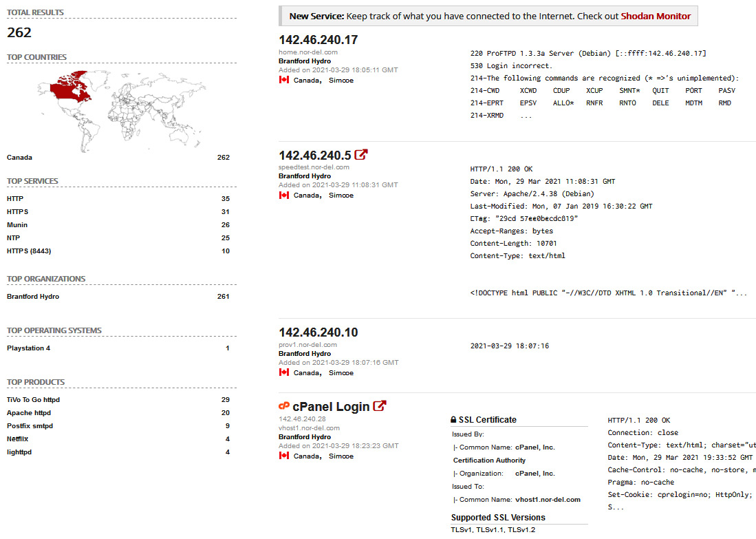
Task: Filter results by HTTPS (8443) service
Action: coord(29,251)
